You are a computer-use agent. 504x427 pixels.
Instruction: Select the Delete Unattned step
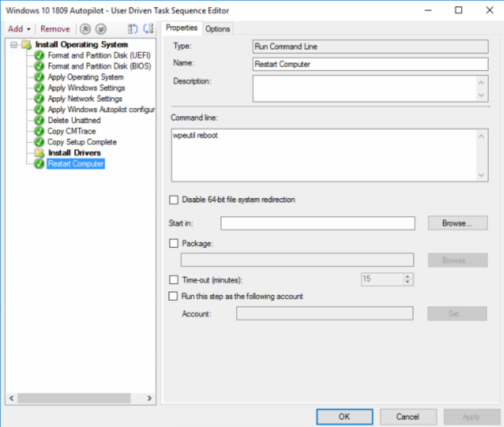(x=74, y=120)
